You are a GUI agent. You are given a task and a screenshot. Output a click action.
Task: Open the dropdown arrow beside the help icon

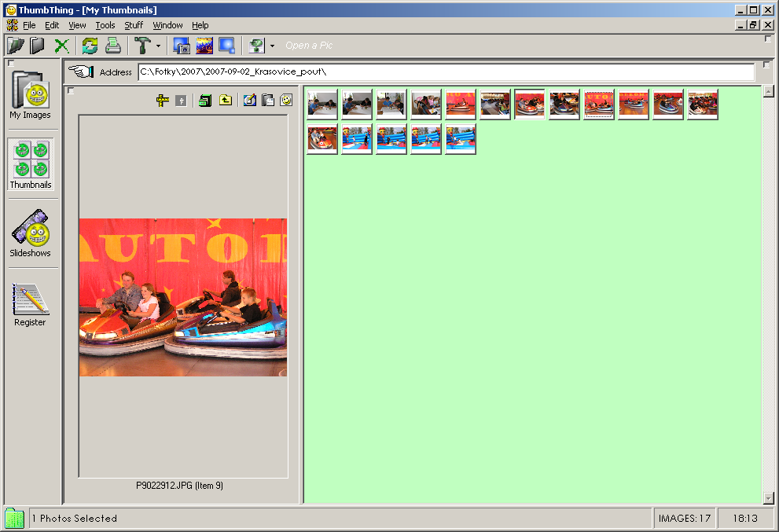(x=272, y=46)
